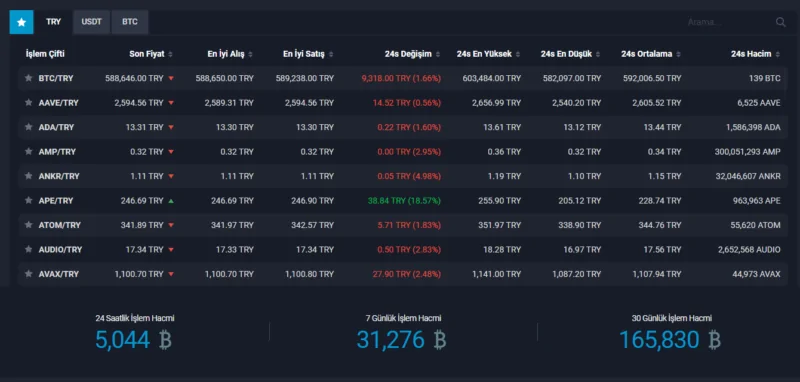The image size is (800, 382).
Task: Select the 30 Günlük İşlem Hacmi label
Action: tap(671, 318)
